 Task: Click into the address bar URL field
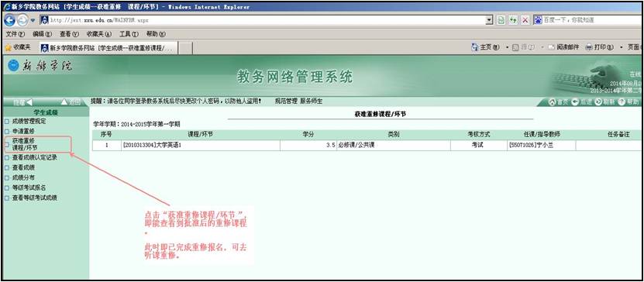pos(263,20)
